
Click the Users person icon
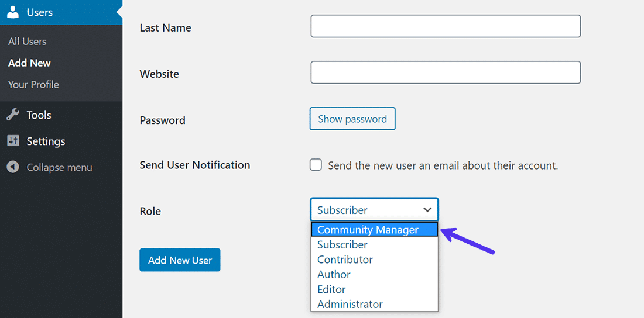[13, 12]
